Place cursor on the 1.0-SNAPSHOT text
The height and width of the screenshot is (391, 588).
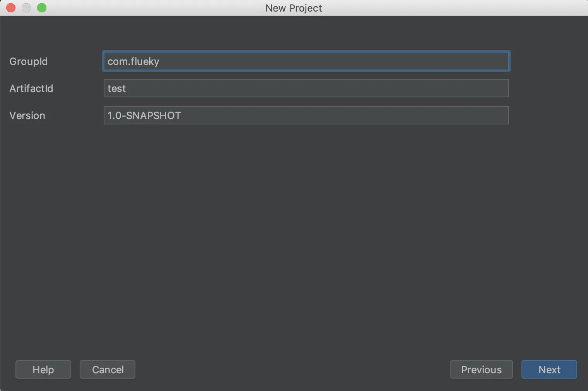(x=144, y=116)
